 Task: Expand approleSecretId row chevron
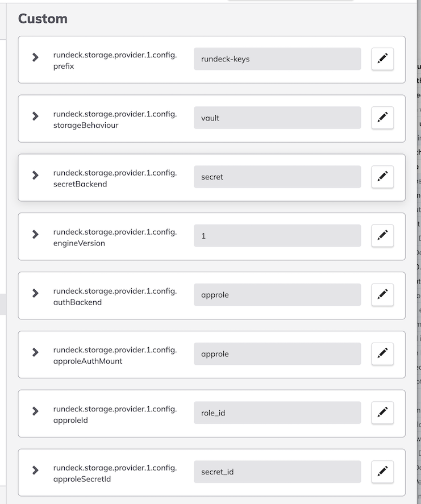click(x=35, y=470)
